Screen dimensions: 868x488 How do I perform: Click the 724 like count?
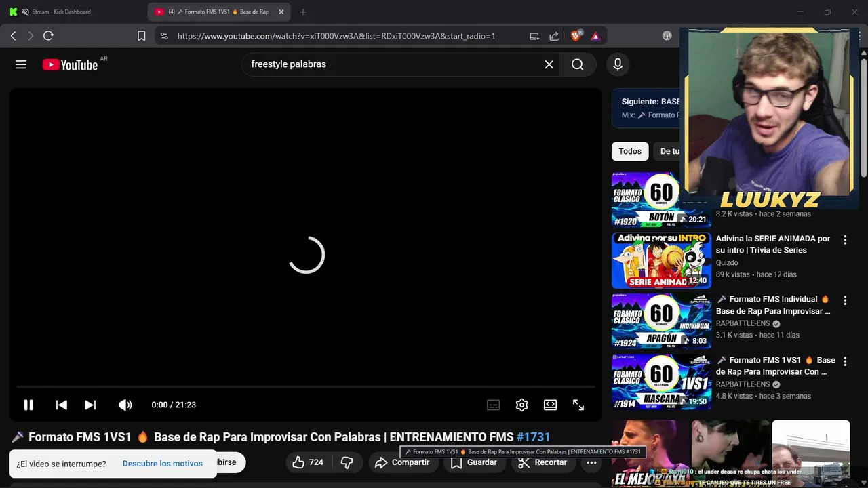click(316, 462)
